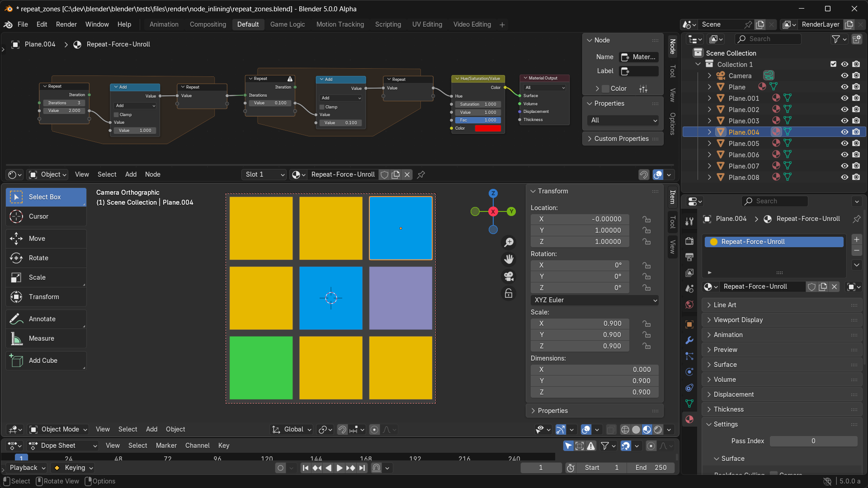The height and width of the screenshot is (488, 868).
Task: Open the Render menu
Action: 66,24
